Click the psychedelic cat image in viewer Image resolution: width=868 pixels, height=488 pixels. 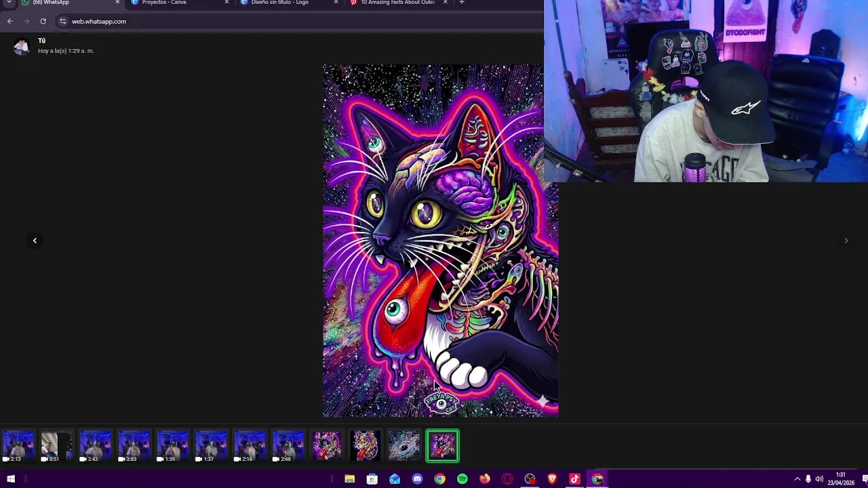(440, 241)
